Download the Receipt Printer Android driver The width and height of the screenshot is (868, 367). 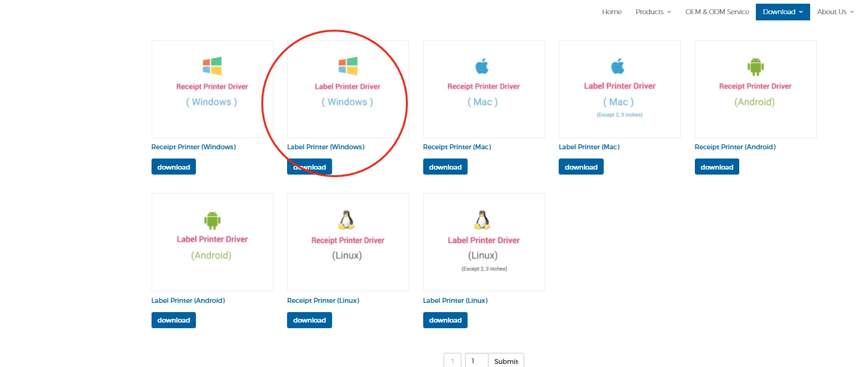[717, 167]
